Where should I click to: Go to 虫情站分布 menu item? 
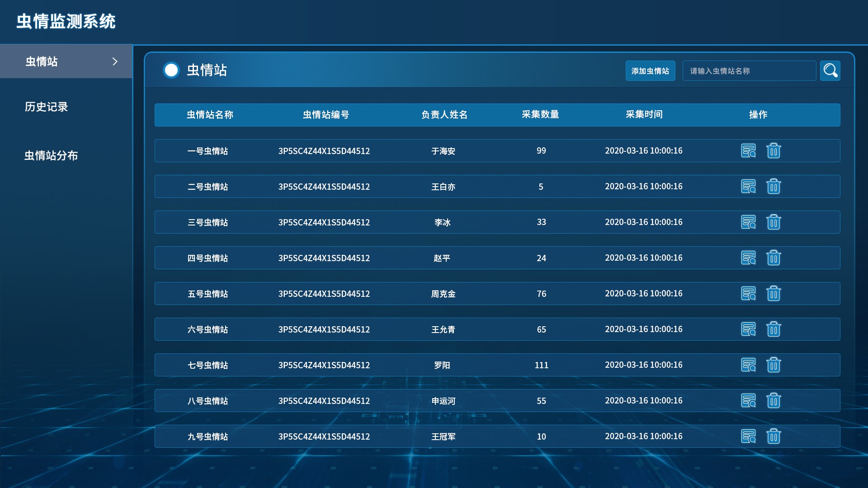pos(51,155)
